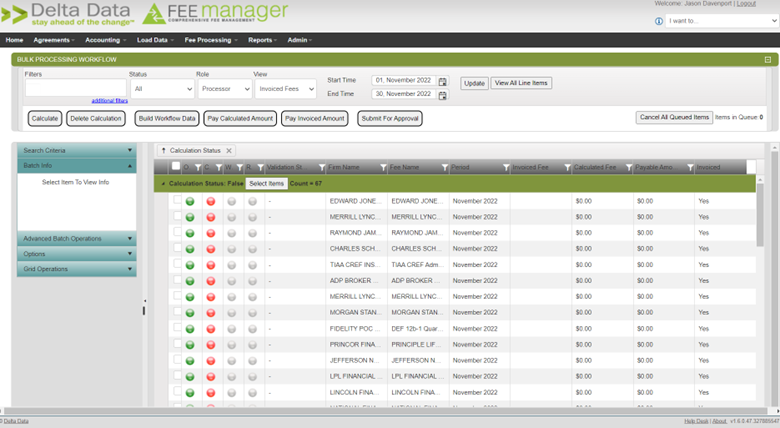The width and height of the screenshot is (780, 428).
Task: Open the Payable Amount column filter
Action: [690, 168]
